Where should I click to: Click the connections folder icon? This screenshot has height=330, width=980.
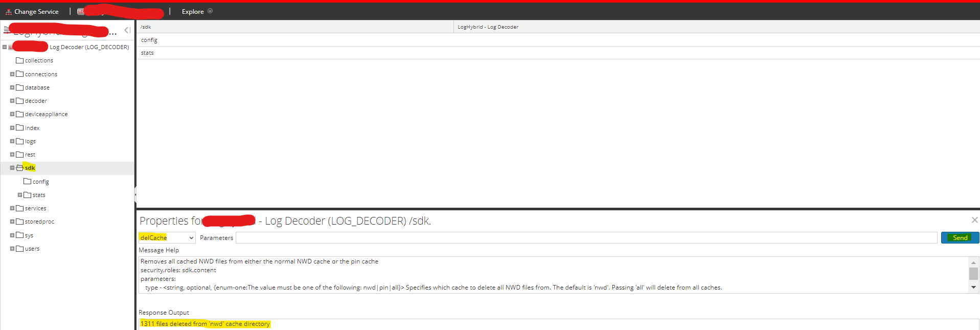click(20, 74)
